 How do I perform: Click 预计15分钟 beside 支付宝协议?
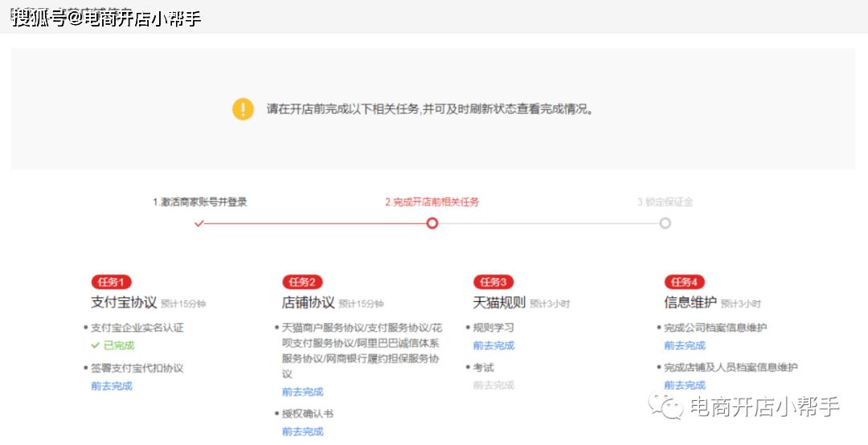click(183, 304)
